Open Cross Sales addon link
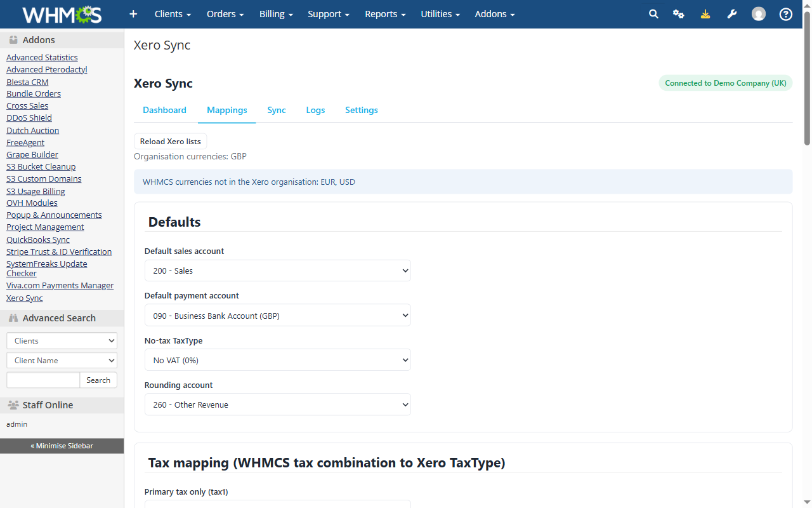Viewport: 812px width, 508px height. click(27, 105)
